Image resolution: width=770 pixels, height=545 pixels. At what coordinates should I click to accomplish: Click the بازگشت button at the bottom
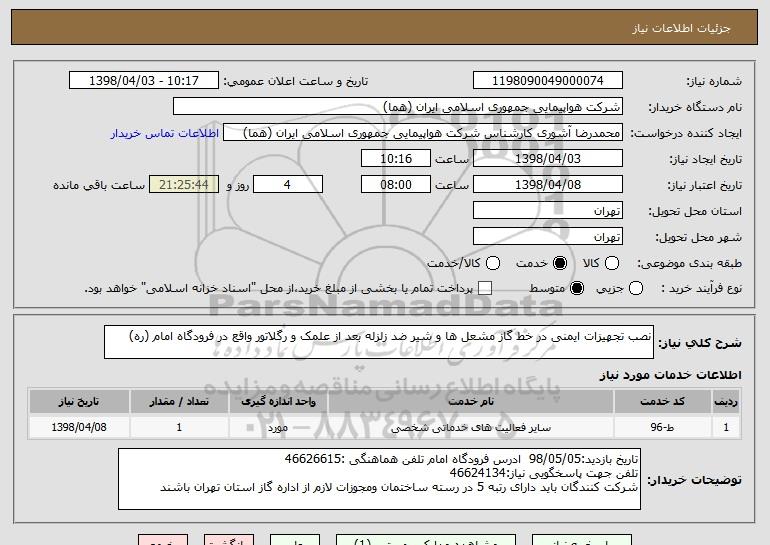[229, 540]
